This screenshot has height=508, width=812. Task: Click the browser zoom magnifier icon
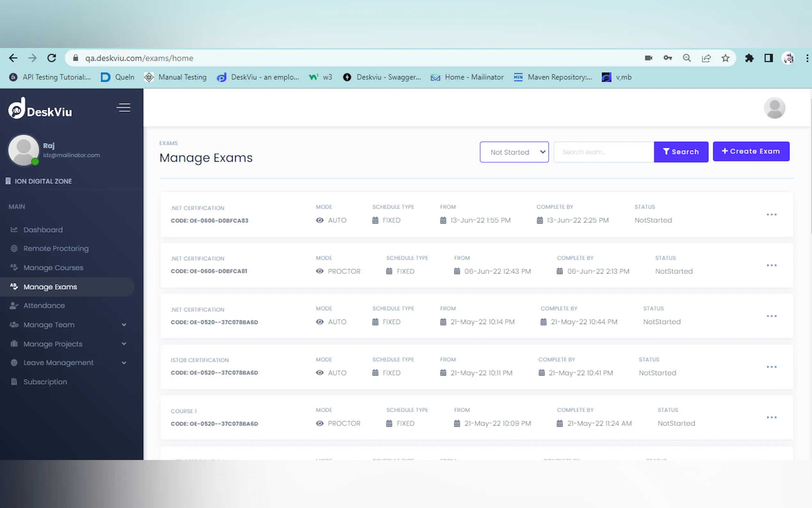coord(686,58)
